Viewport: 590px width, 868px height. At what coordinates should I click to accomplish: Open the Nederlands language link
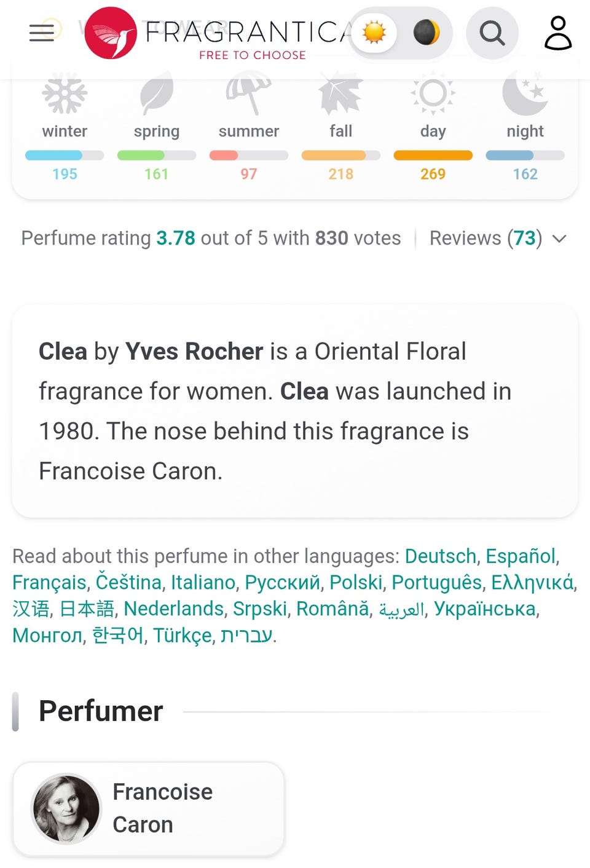point(173,609)
